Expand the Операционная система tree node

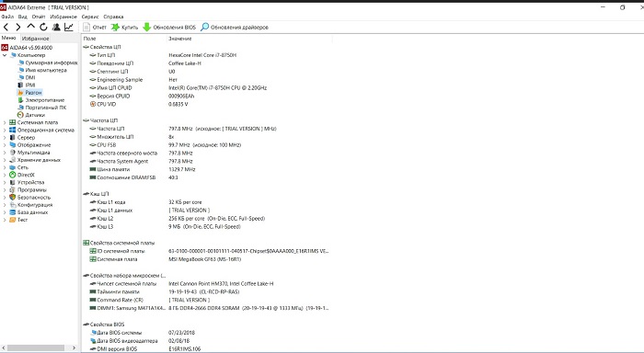pyautogui.click(x=5, y=131)
